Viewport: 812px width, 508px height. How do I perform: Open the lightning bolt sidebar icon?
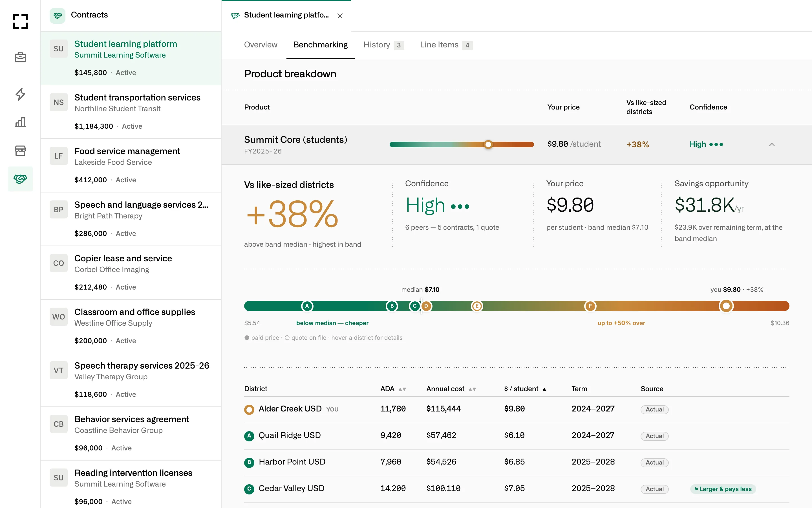pyautogui.click(x=20, y=94)
